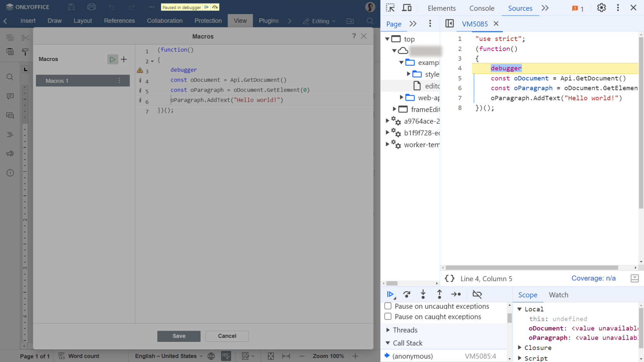
Task: Click the Cancel button in Macros dialog
Action: click(227, 336)
